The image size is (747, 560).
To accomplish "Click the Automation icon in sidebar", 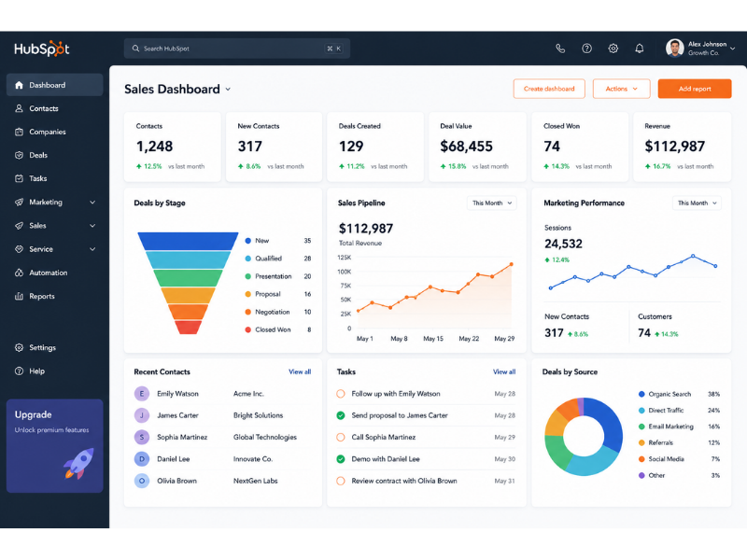I will 19,273.
